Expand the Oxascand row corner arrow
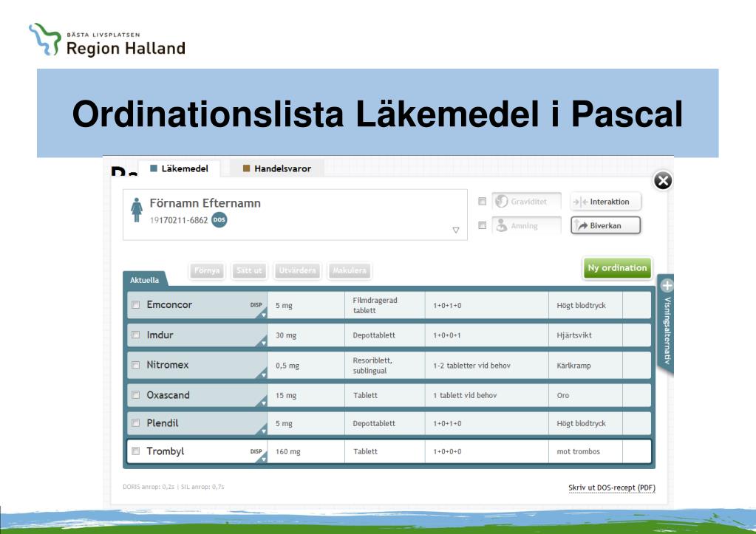756x534 pixels. 263,403
